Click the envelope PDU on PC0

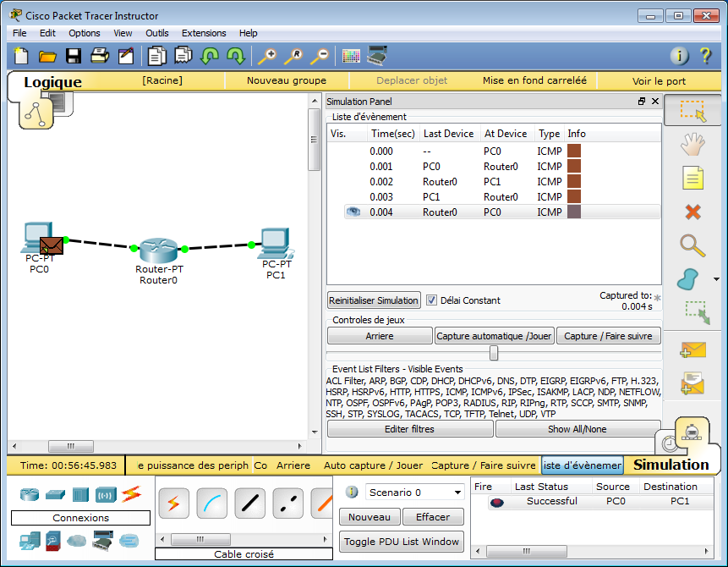click(51, 246)
